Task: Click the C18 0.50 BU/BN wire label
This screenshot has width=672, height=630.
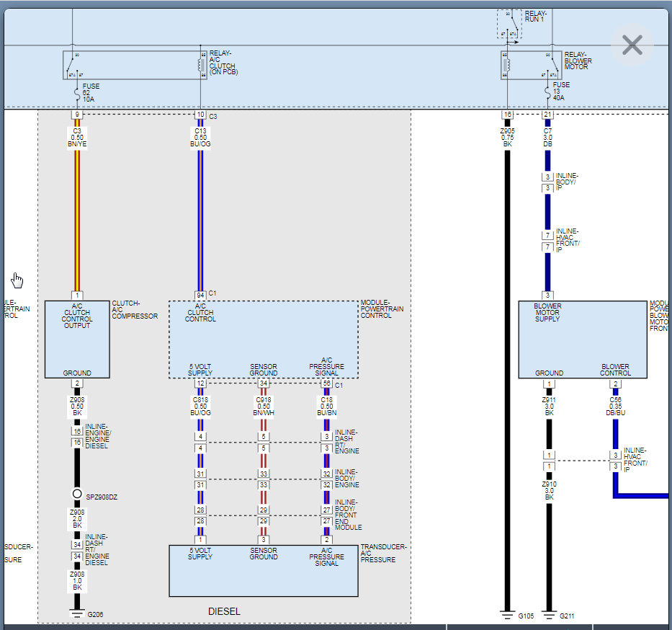Action: pos(326,406)
